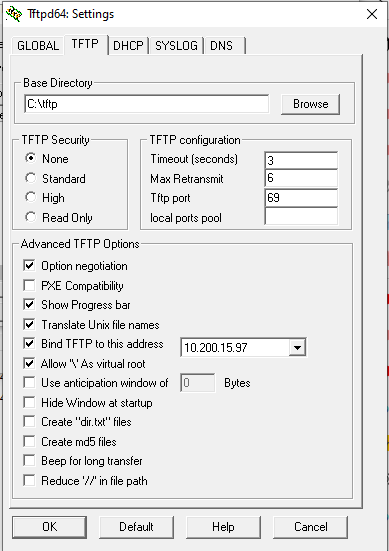This screenshot has height=551, width=389.
Task: Reset settings with Default button
Action: point(136,527)
